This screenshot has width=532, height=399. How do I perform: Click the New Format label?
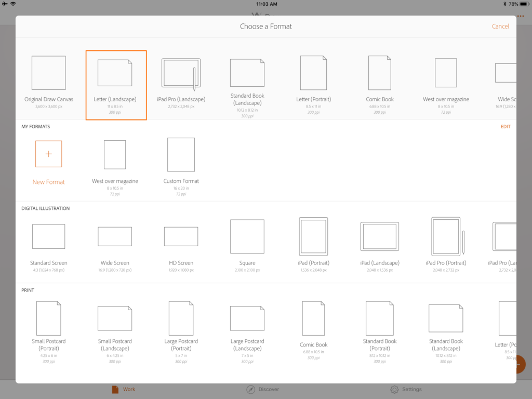pos(48,182)
